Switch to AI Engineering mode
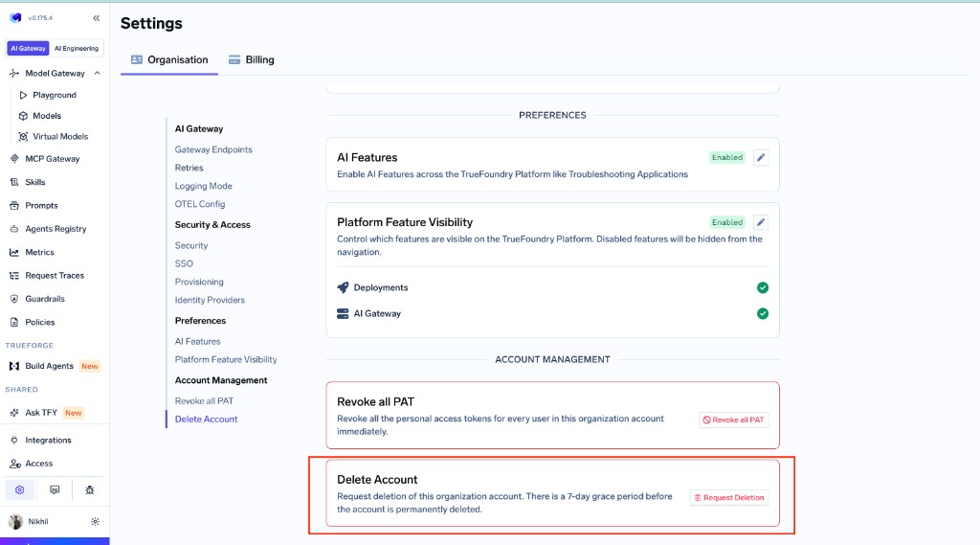The width and height of the screenshot is (980, 545). [x=77, y=48]
